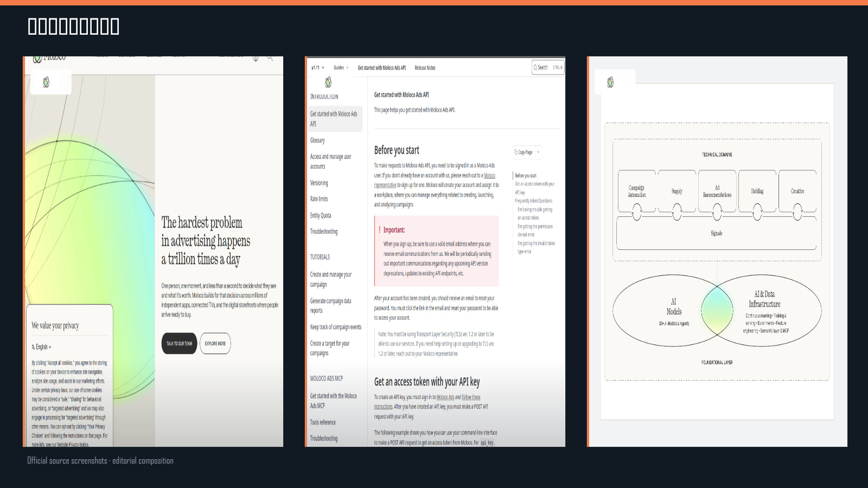The width and height of the screenshot is (868, 488).
Task: Jump to 'Before you start' in page outline
Action: click(x=526, y=176)
